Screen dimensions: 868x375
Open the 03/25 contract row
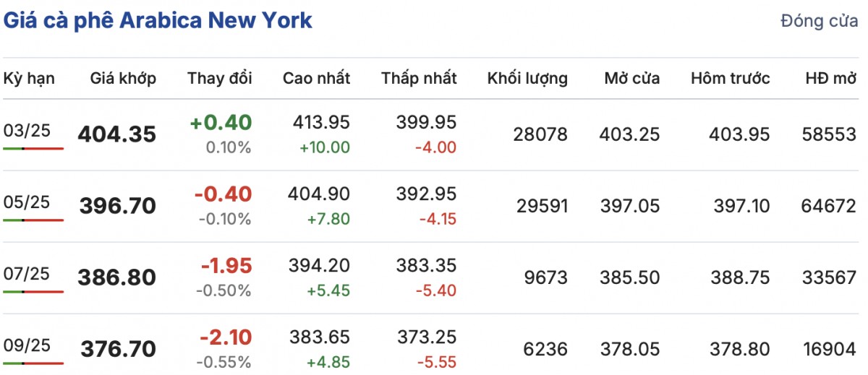pyautogui.click(x=26, y=130)
